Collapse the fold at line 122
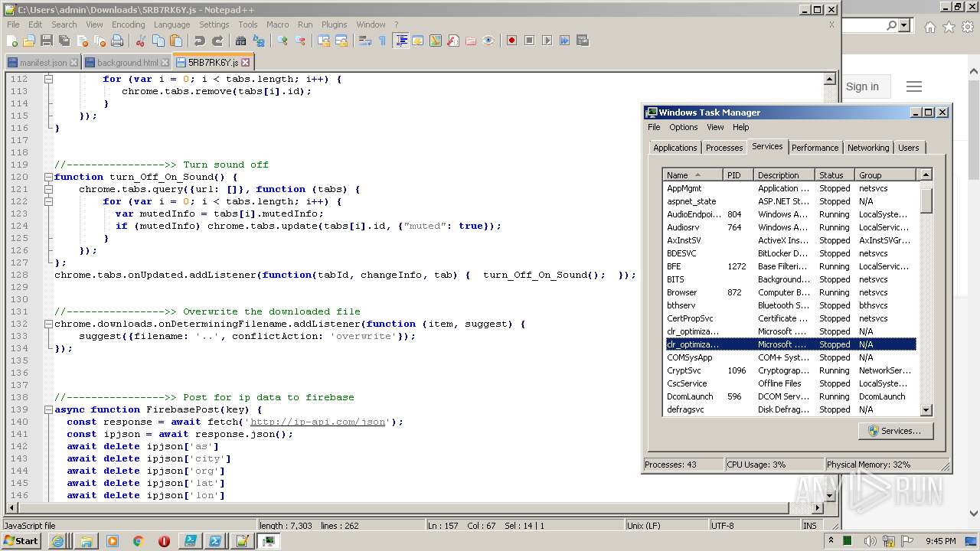 [x=48, y=201]
